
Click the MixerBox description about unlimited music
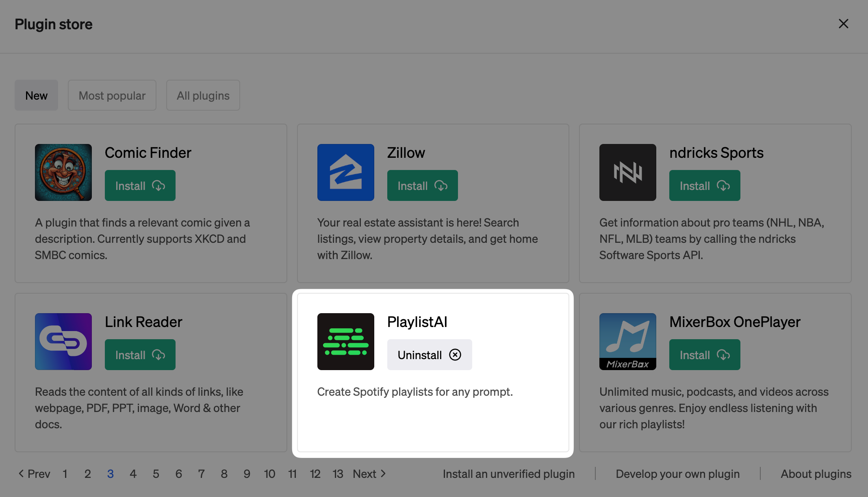click(714, 408)
